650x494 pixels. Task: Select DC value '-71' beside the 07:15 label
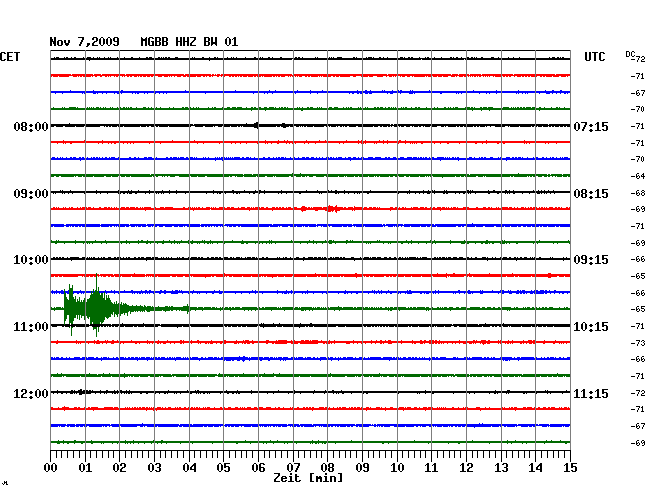click(638, 126)
